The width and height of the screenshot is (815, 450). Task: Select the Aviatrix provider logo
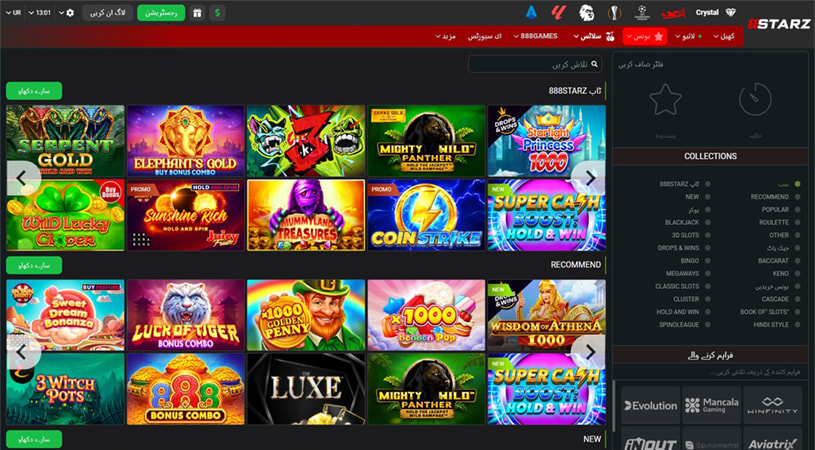(772, 441)
